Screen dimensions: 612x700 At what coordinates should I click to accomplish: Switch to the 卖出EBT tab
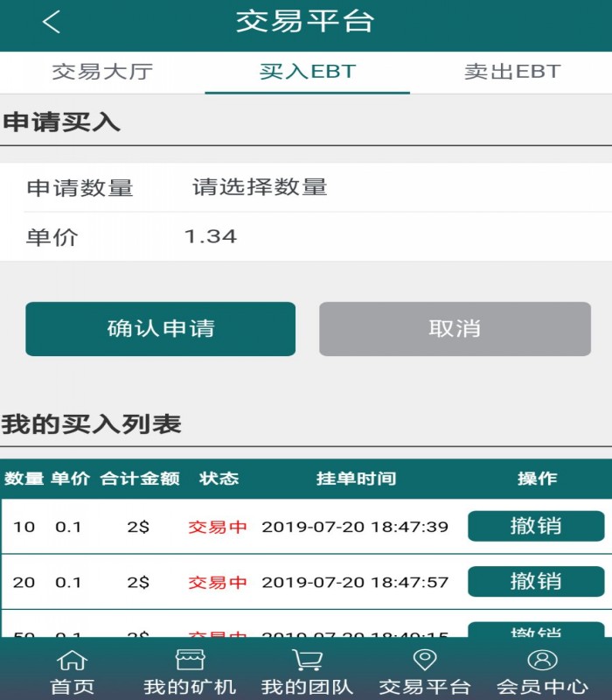coord(512,72)
